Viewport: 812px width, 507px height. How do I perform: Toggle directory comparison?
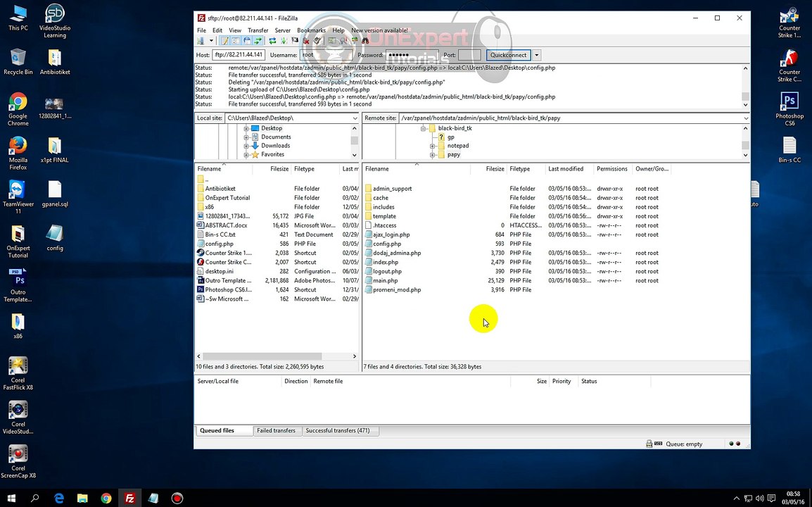(343, 40)
